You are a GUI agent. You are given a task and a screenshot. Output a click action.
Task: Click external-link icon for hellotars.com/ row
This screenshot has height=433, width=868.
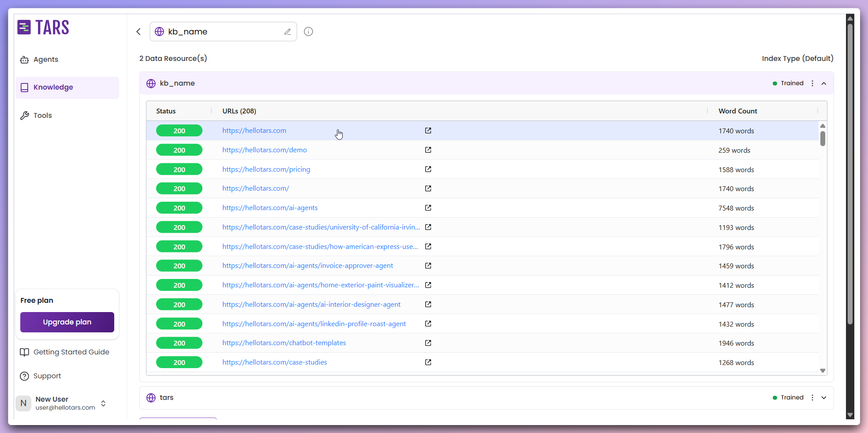(x=428, y=188)
